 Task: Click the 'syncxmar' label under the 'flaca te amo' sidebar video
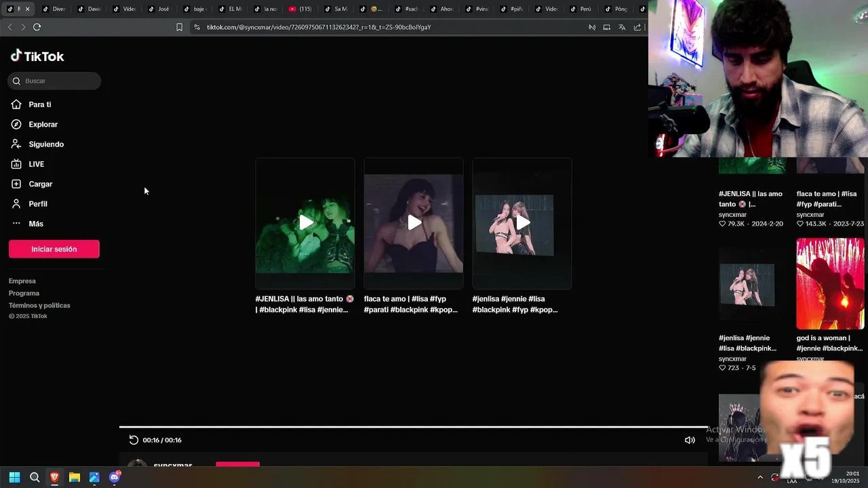point(810,215)
